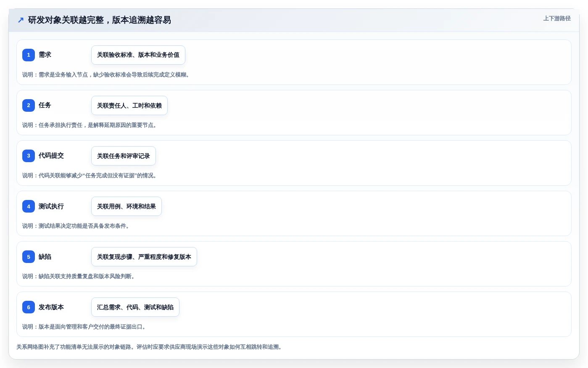Select the step 5 badge for 缺陷

pyautogui.click(x=29, y=257)
